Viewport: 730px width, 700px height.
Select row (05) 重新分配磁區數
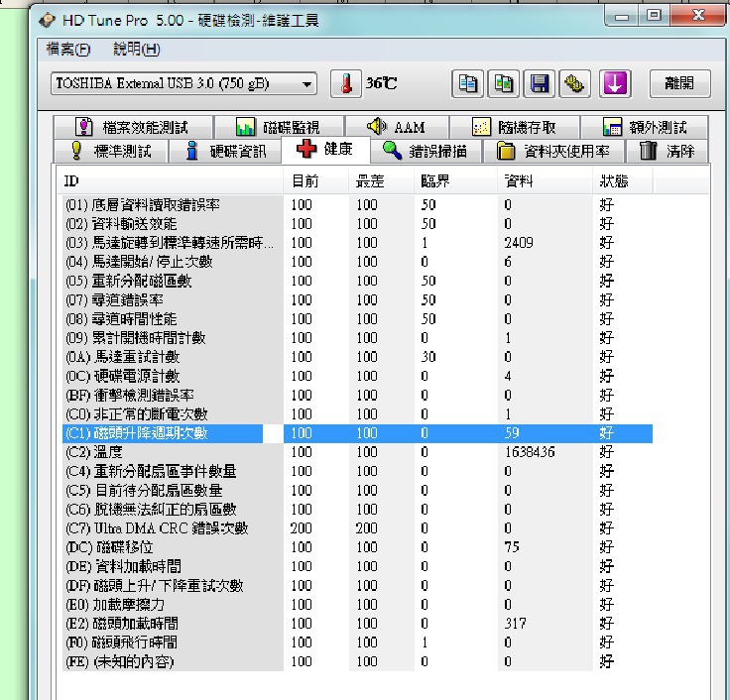(x=357, y=281)
